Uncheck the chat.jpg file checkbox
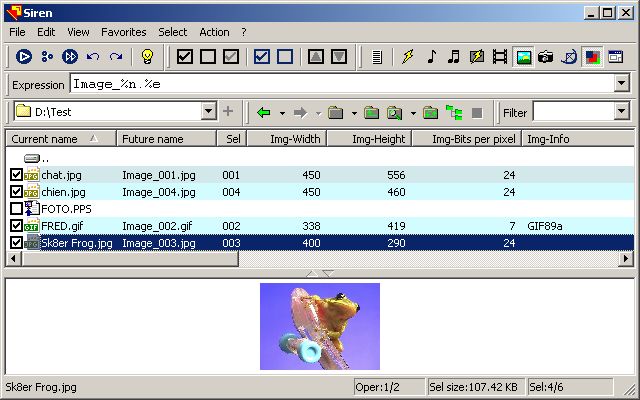 pyautogui.click(x=15, y=175)
